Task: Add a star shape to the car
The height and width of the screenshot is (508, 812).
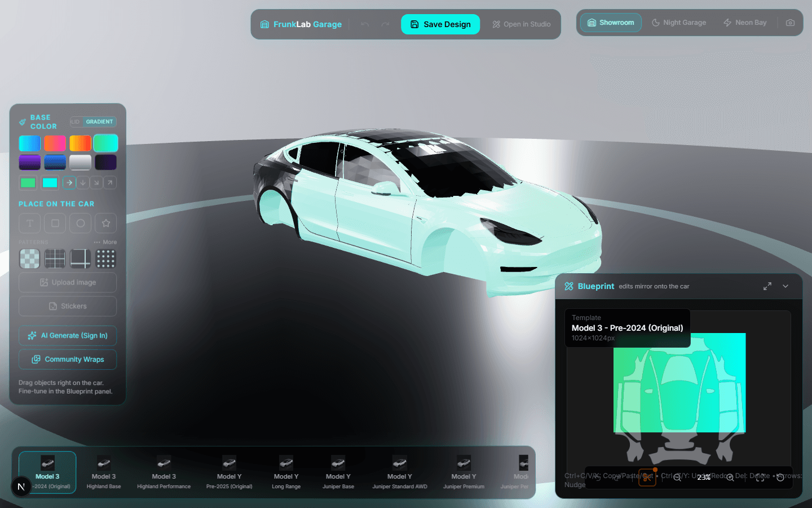Action: pyautogui.click(x=106, y=223)
